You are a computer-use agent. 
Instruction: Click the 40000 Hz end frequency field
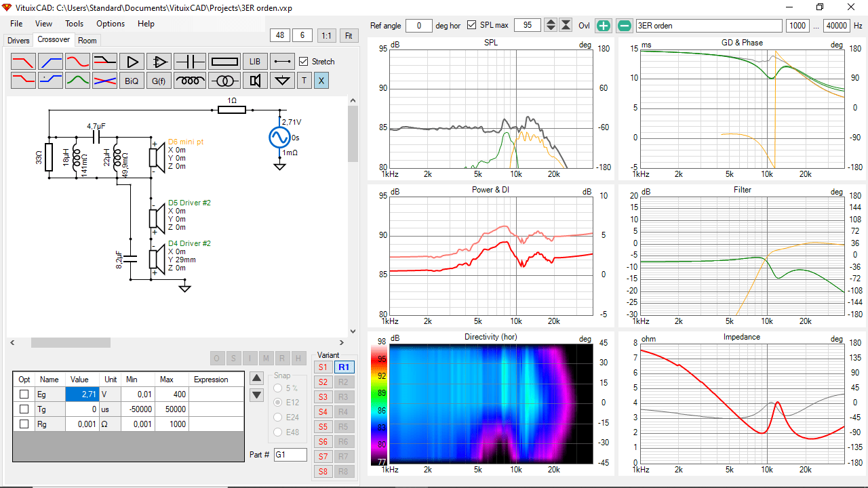[x=836, y=26]
